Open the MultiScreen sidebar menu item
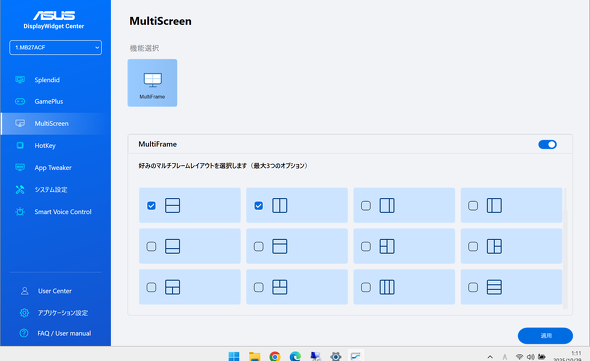The image size is (590, 361). click(56, 123)
